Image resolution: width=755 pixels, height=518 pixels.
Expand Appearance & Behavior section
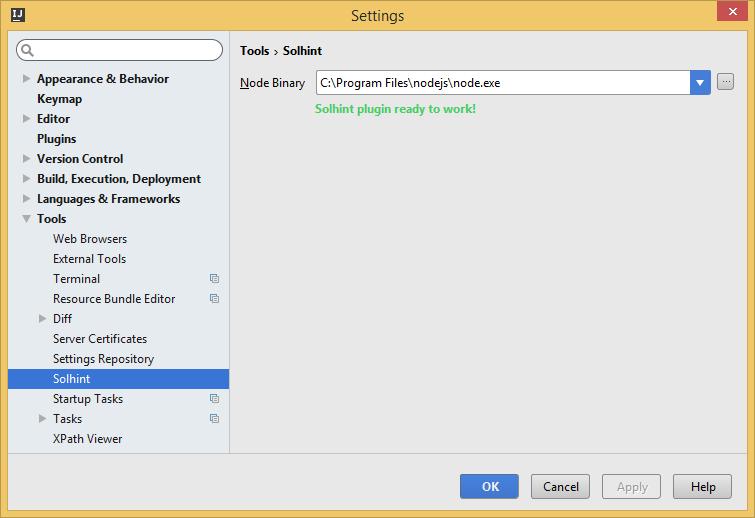click(26, 78)
